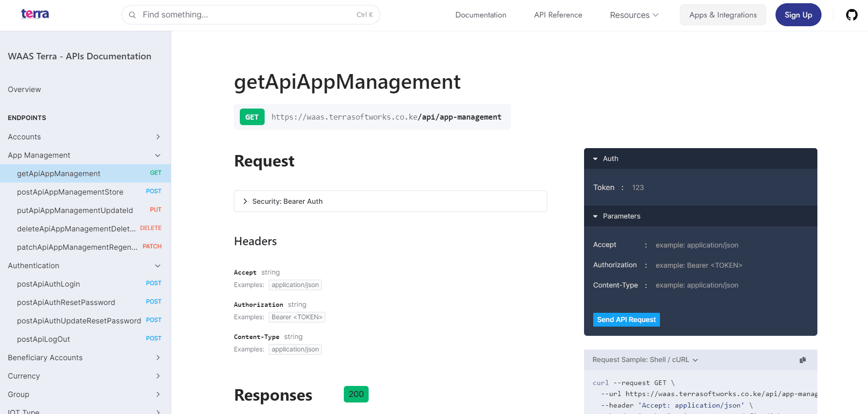Change the Request Sample language dropdown
This screenshot has height=414, width=868.
[645, 360]
